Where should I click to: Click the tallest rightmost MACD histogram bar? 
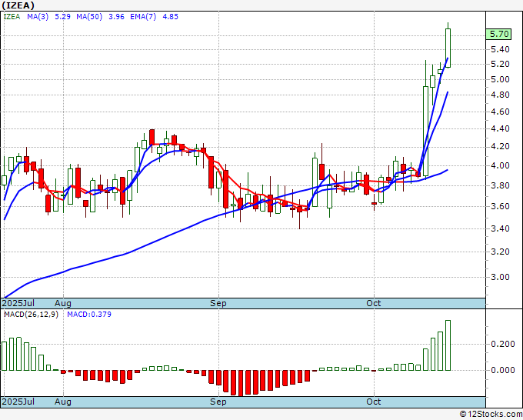tap(448, 345)
